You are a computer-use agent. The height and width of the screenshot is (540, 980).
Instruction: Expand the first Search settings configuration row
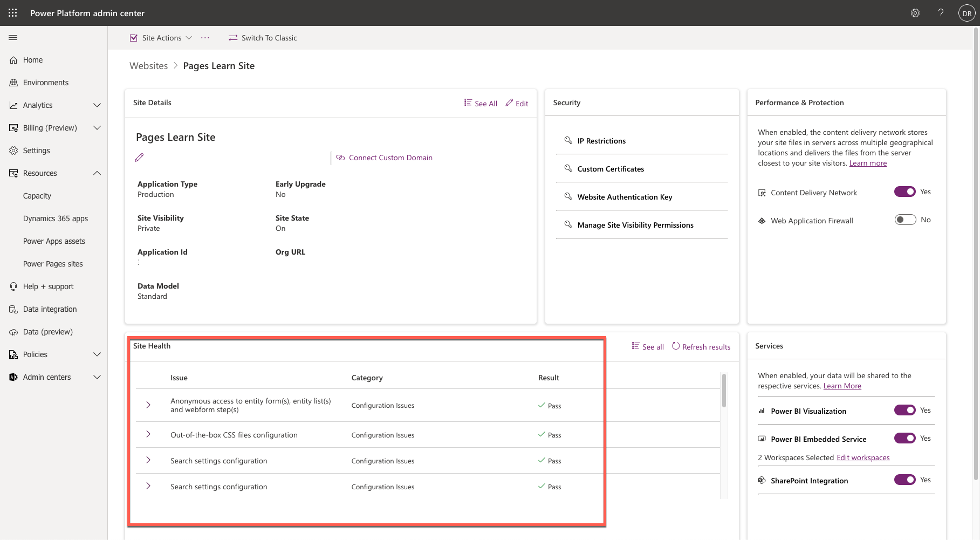[148, 460]
